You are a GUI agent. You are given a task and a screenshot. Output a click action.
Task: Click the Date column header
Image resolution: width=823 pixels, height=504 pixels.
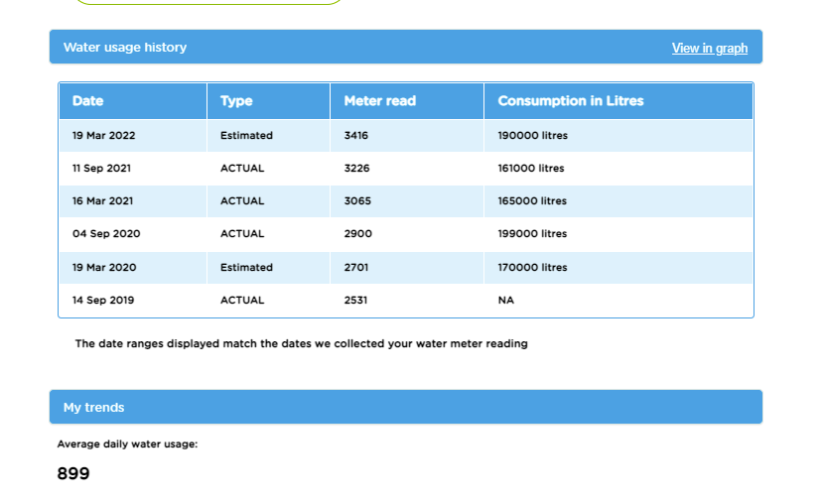click(x=87, y=101)
